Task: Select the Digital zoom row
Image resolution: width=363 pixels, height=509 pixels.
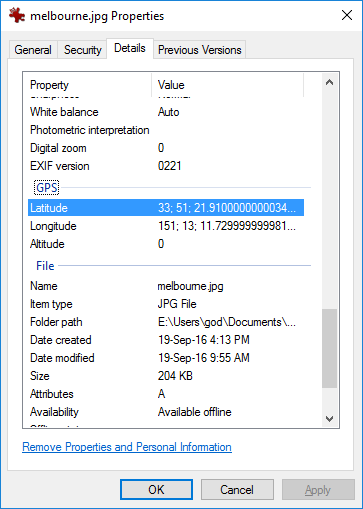Action: point(166,148)
